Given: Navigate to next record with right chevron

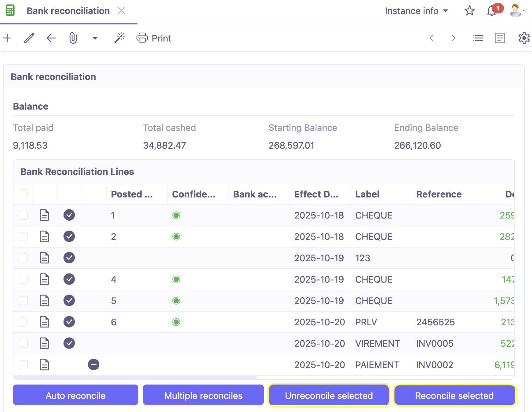Looking at the screenshot, I should [x=453, y=38].
